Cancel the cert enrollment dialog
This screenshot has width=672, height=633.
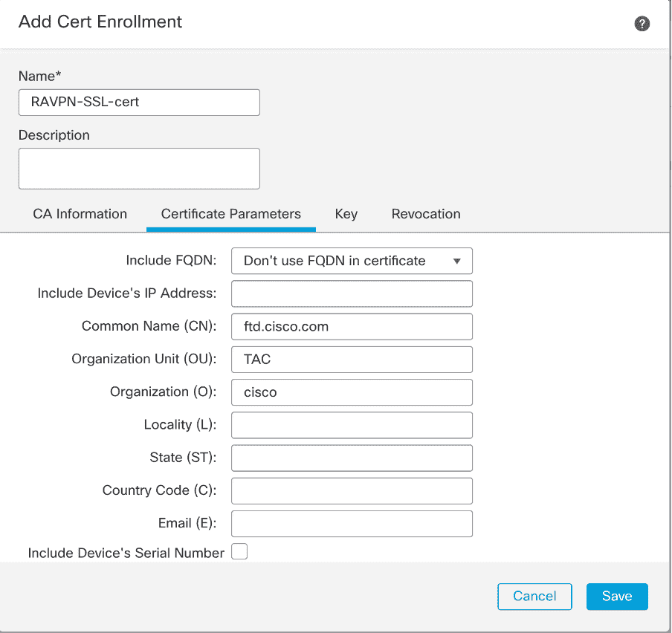(x=534, y=596)
